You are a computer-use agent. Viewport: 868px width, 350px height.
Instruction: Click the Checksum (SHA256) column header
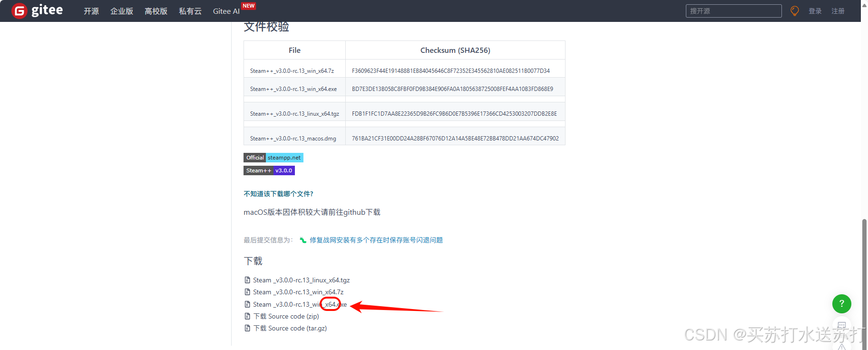[455, 50]
